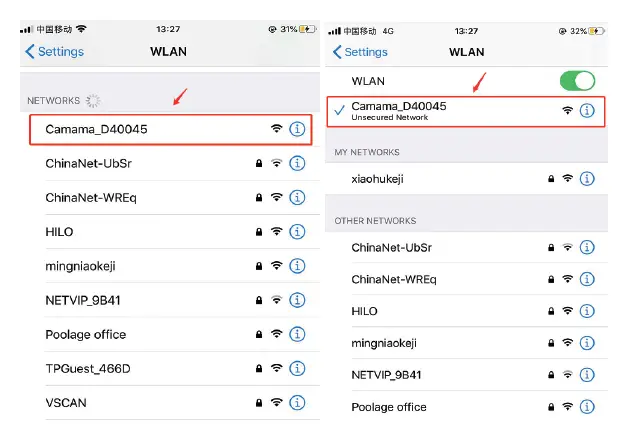
Task: Open info icon for HILO in left screen
Action: [297, 232]
